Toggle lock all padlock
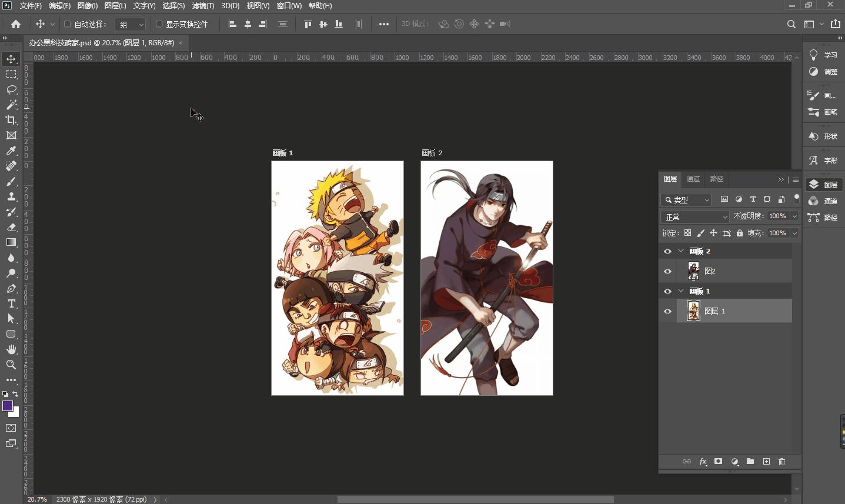 click(740, 233)
